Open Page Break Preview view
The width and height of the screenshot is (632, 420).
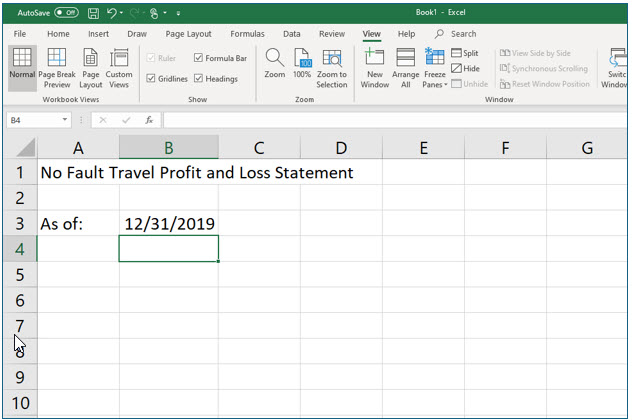[57, 68]
